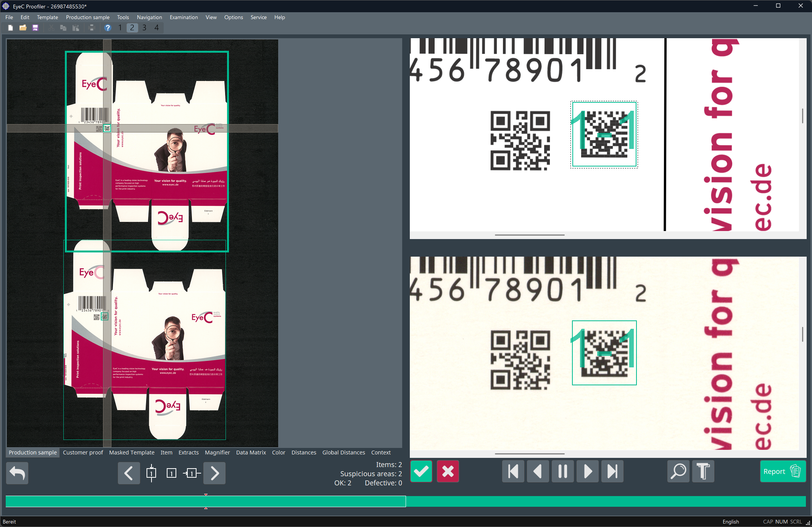Viewport: 812px width, 527px height.
Task: Go to next item with right chevron
Action: [x=214, y=473]
